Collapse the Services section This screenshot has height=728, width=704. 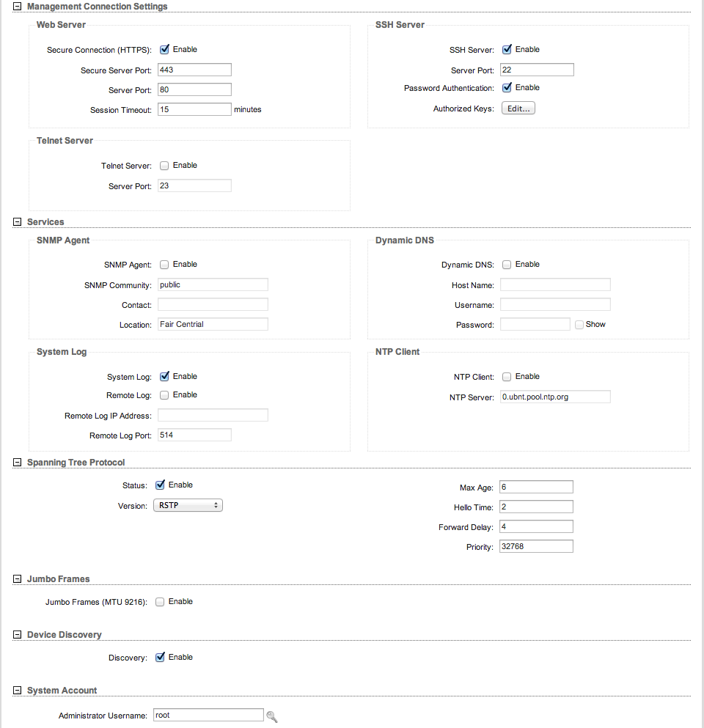[17, 222]
